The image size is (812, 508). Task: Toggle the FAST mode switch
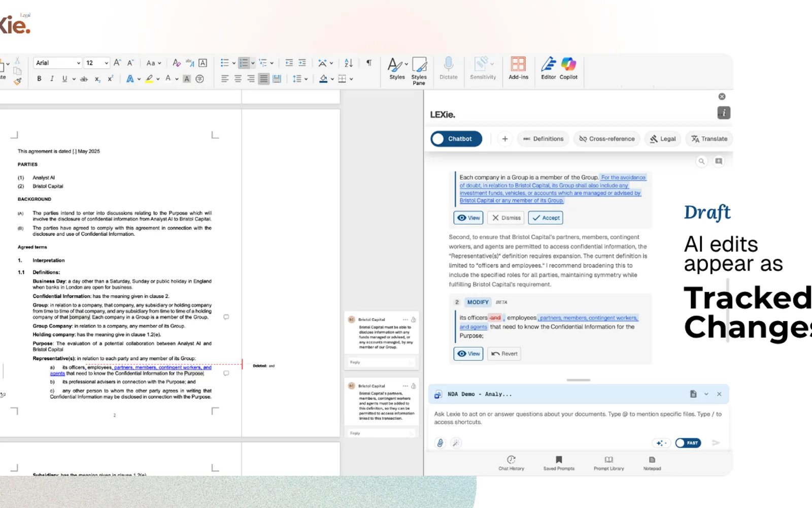(688, 443)
